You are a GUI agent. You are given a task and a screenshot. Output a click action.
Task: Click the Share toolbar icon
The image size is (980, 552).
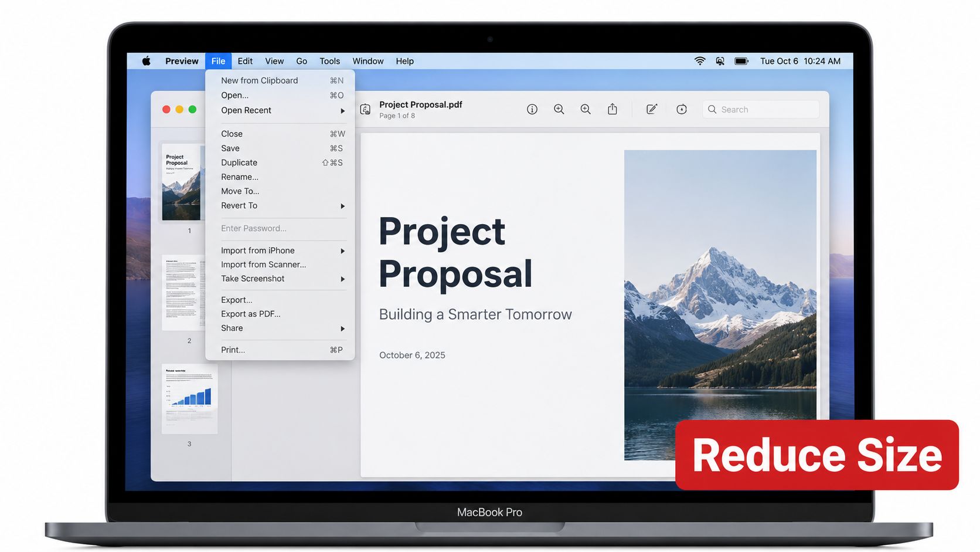pos(612,109)
